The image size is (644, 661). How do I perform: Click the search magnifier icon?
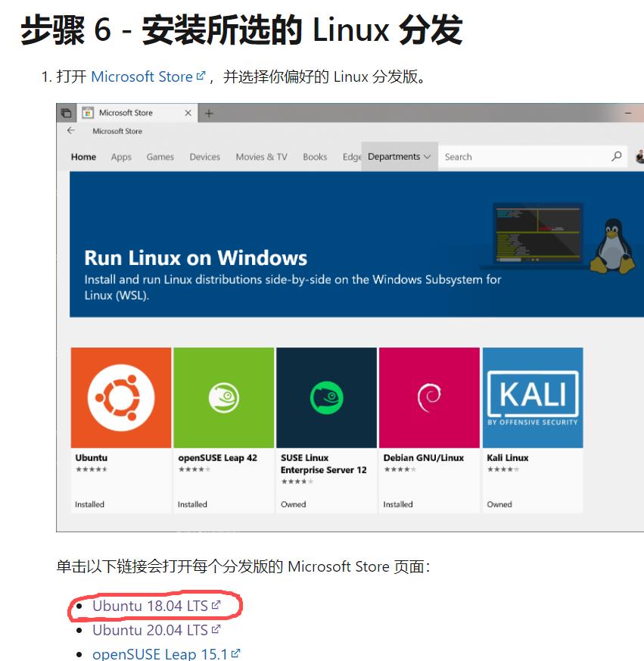614,156
